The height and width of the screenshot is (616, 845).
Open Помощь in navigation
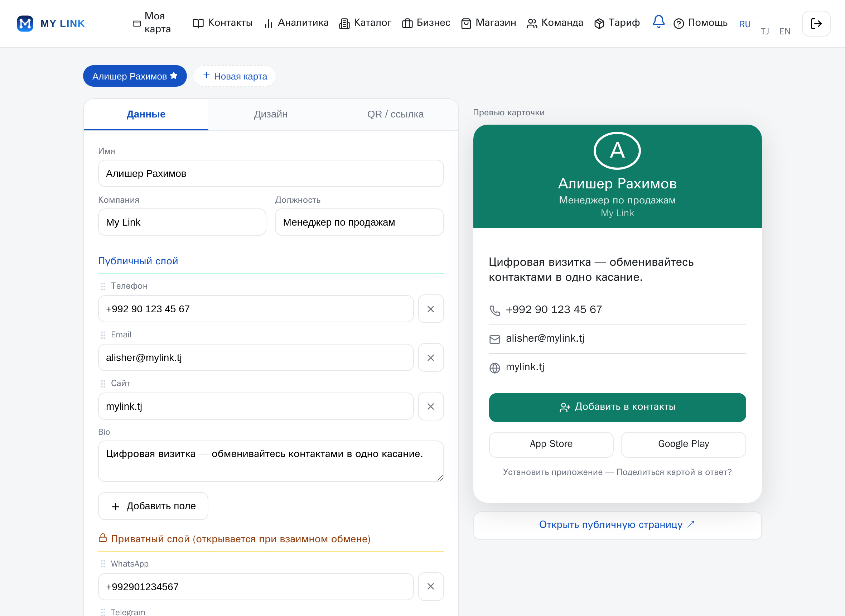point(700,23)
